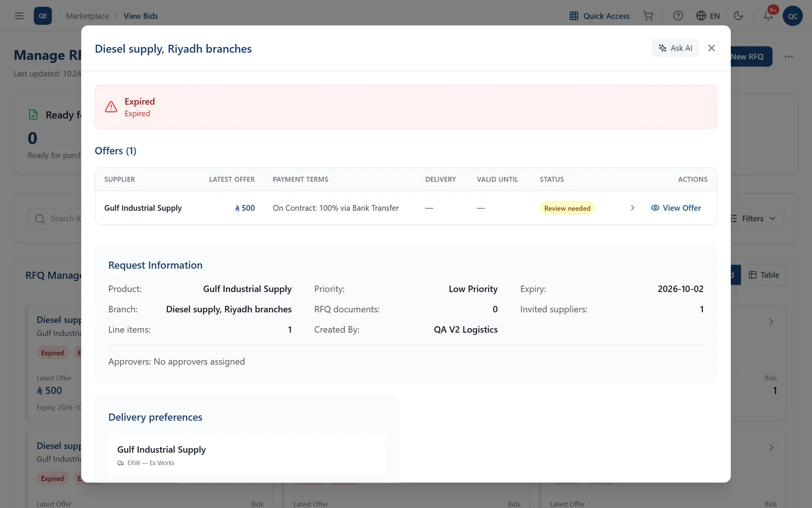812x508 pixels.
Task: Click the Request Information heading
Action: point(155,265)
